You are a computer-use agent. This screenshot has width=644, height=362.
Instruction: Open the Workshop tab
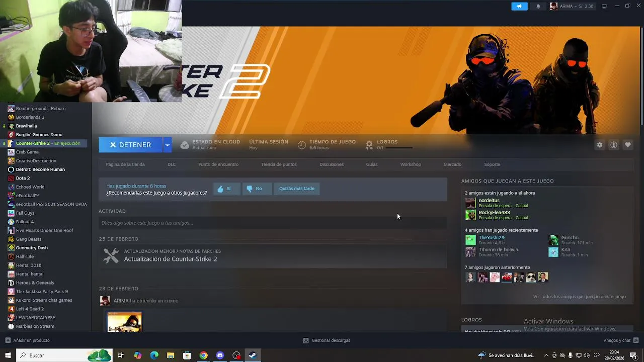411,164
